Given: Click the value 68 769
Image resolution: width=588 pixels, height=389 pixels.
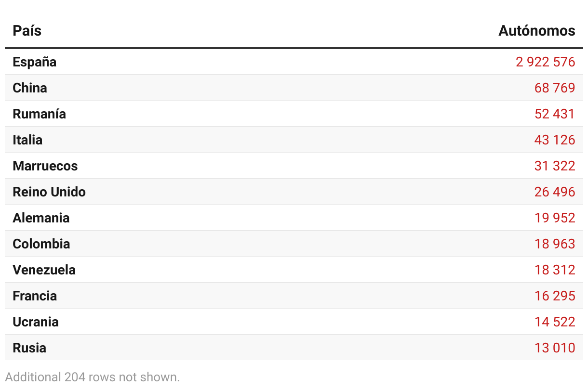Looking at the screenshot, I should click(x=555, y=88).
